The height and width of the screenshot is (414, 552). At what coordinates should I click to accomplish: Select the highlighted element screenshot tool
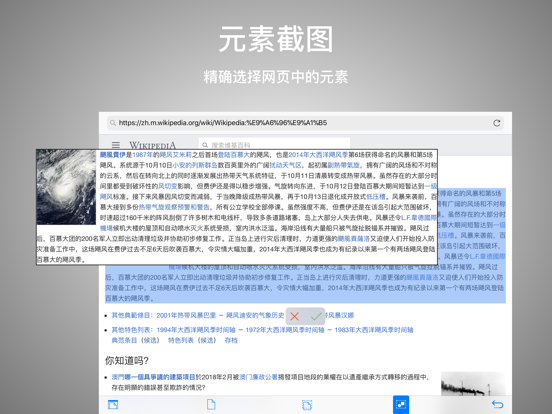click(x=401, y=404)
